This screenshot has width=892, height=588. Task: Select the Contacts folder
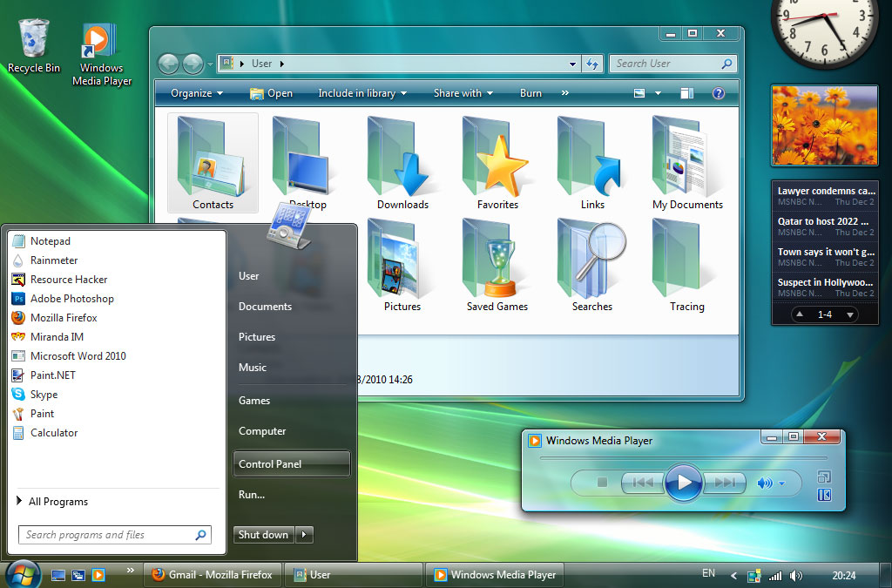point(213,163)
